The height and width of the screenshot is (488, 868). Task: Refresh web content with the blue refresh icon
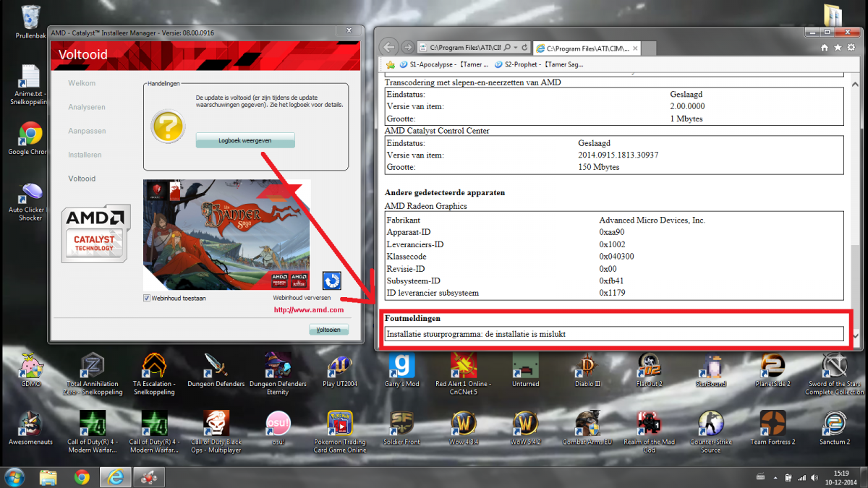pyautogui.click(x=331, y=281)
